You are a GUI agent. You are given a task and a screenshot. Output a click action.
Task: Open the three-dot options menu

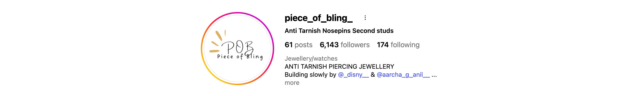click(x=365, y=18)
